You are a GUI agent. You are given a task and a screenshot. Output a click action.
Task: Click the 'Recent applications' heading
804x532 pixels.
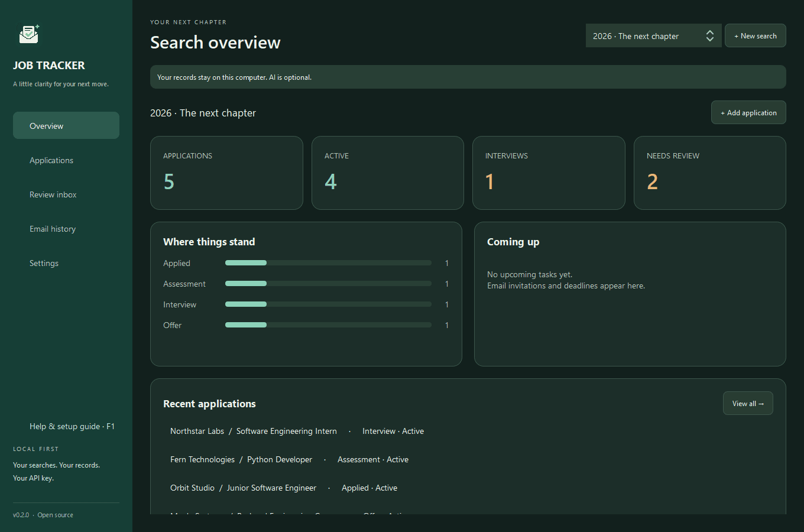(x=209, y=404)
